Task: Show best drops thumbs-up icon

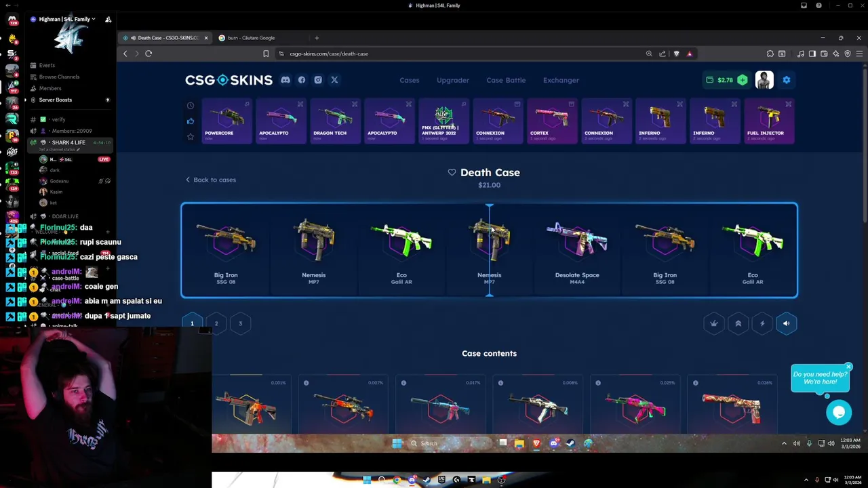Action: [191, 121]
